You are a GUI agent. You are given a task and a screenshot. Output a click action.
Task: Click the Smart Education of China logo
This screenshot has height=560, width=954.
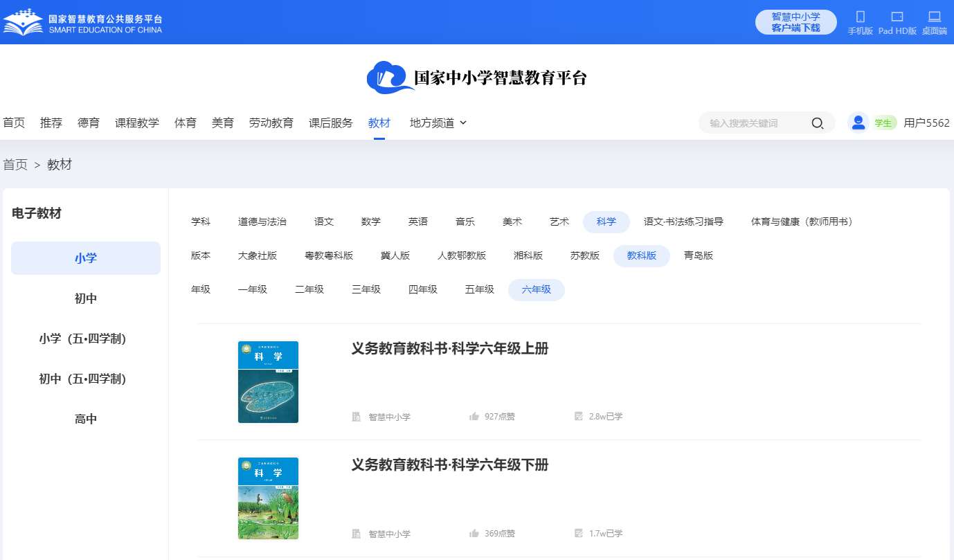click(x=82, y=22)
